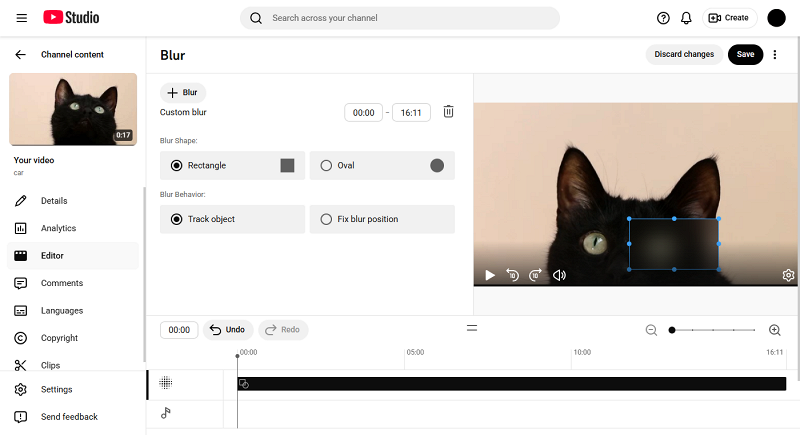Open Clips in sidebar
Viewport: 800px width, 435px height.
72,365
